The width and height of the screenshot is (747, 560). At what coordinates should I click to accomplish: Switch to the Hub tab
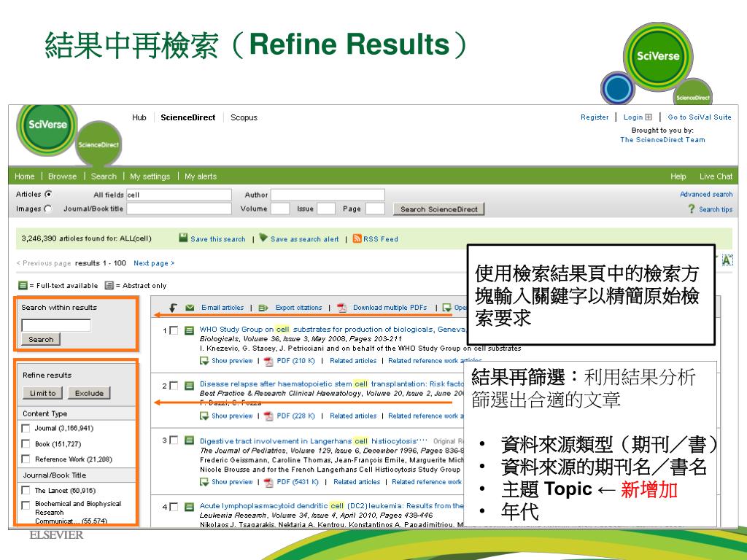point(139,117)
